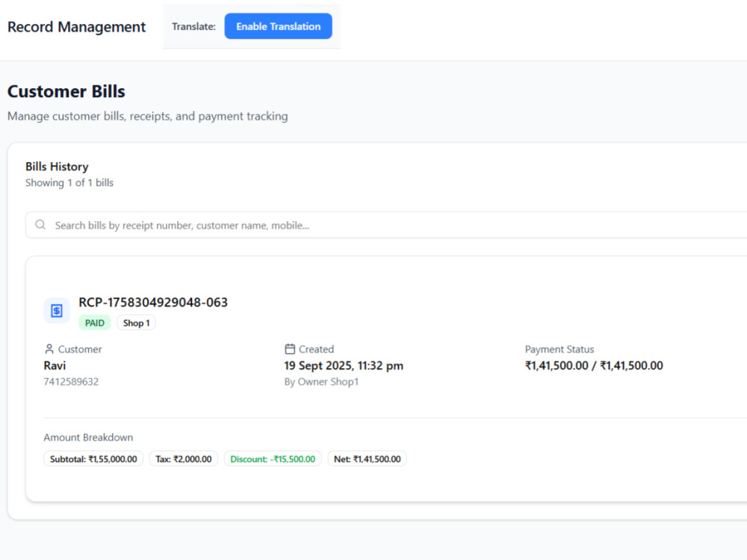
Task: Click customer name Ravi
Action: 55,366
